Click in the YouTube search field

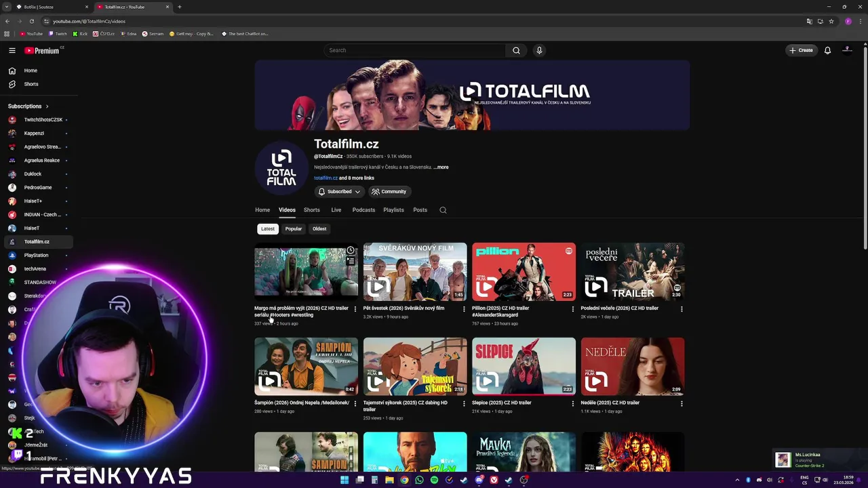[x=414, y=50]
